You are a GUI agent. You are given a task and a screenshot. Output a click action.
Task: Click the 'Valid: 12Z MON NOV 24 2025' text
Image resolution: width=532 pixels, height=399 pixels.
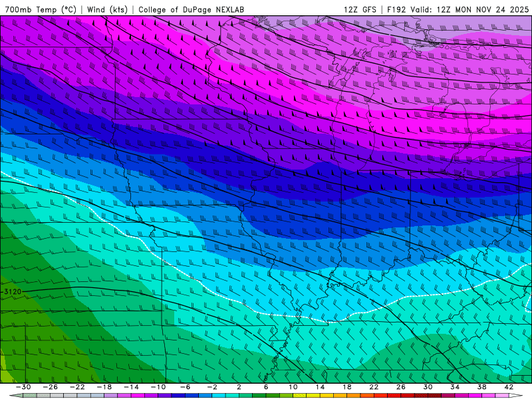click(469, 9)
